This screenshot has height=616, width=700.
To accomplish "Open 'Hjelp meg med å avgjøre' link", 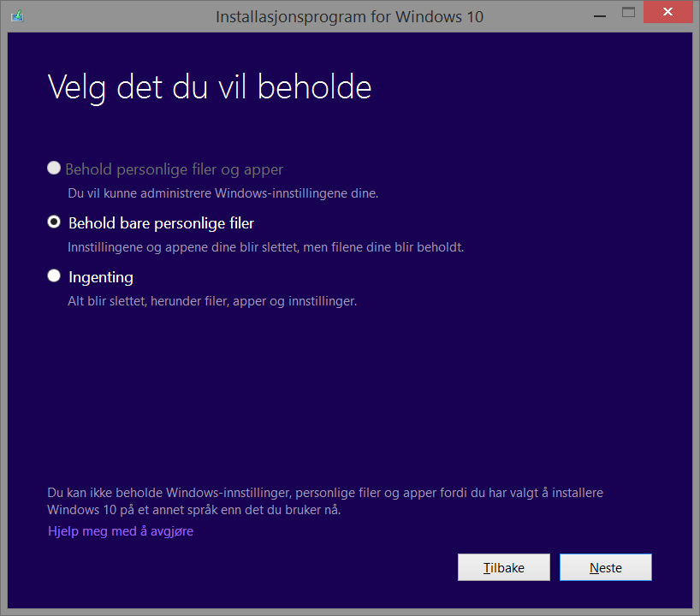I will point(121,531).
